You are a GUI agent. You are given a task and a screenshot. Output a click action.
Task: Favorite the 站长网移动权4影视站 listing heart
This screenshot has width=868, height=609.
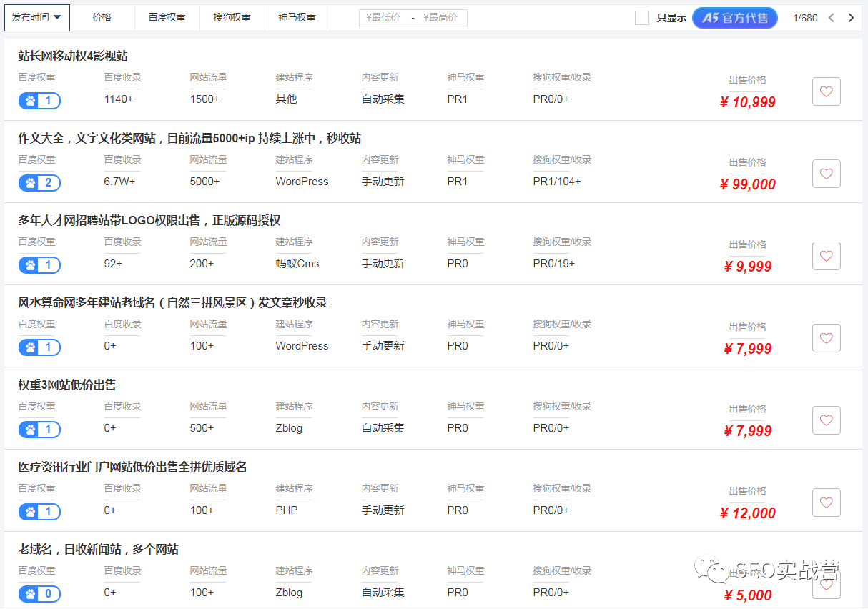(x=827, y=91)
